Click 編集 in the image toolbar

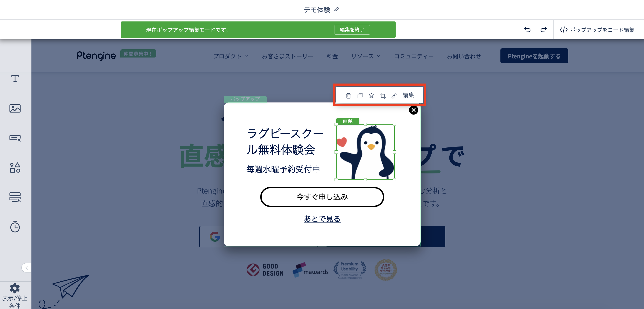pyautogui.click(x=408, y=95)
